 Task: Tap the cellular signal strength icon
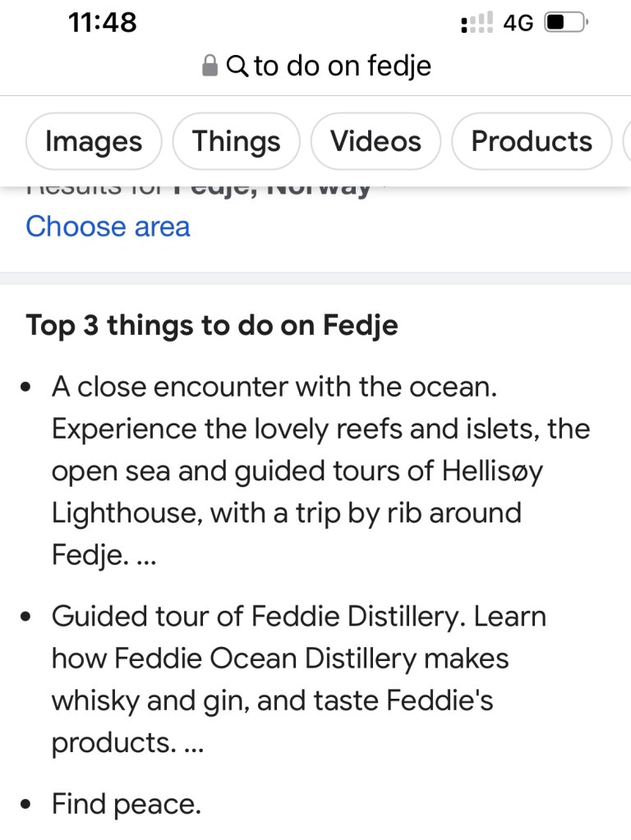477,22
